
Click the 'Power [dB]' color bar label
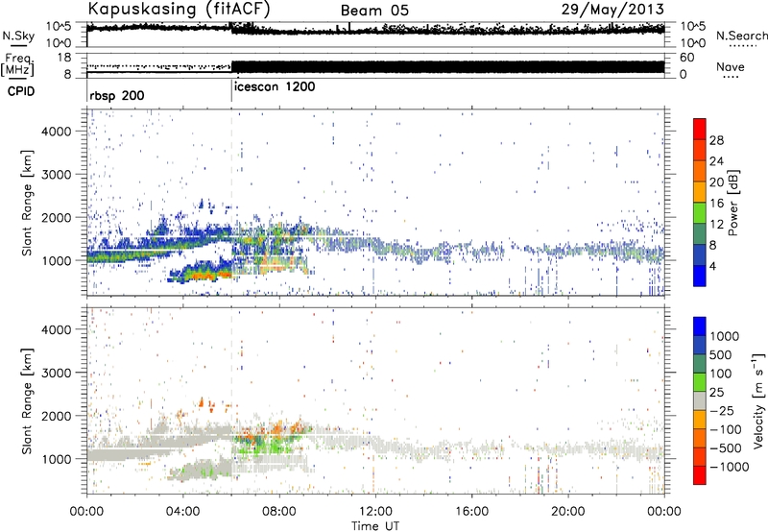pyautogui.click(x=733, y=203)
